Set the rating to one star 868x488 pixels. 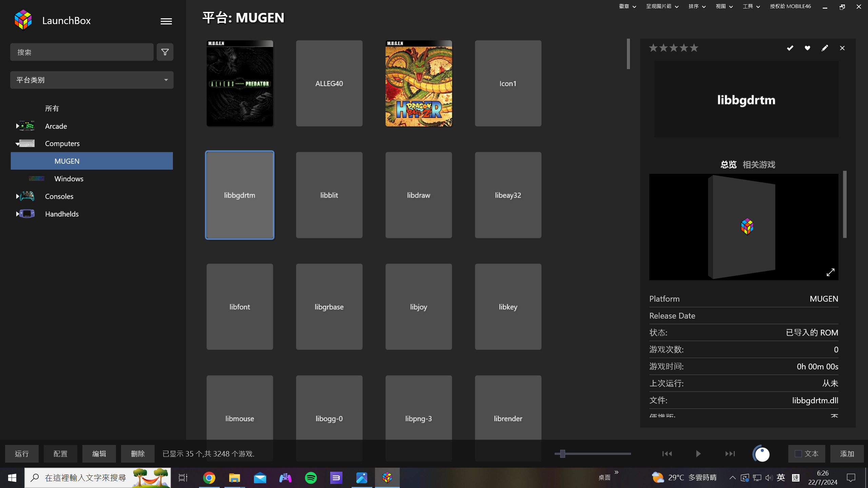(653, 48)
